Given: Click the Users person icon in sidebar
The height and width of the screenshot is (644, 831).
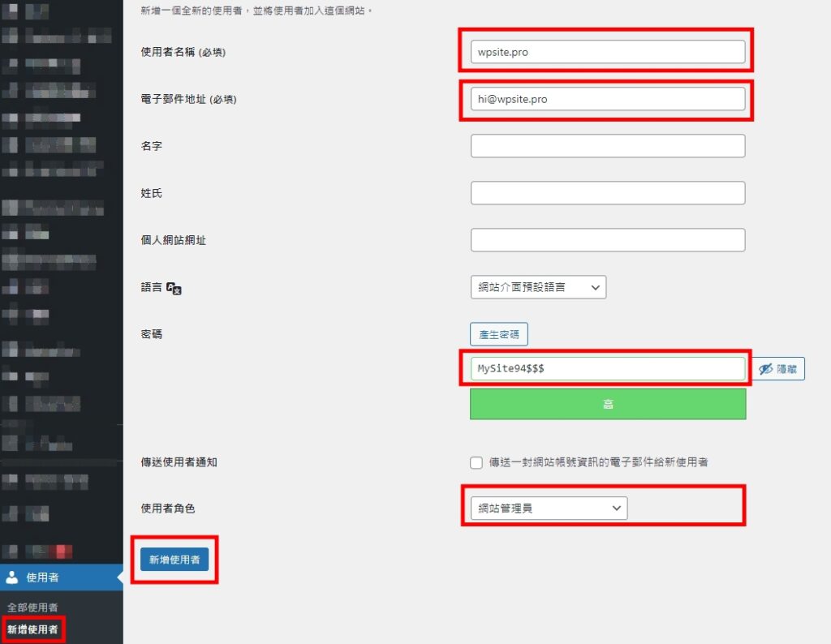Looking at the screenshot, I should coord(12,577).
